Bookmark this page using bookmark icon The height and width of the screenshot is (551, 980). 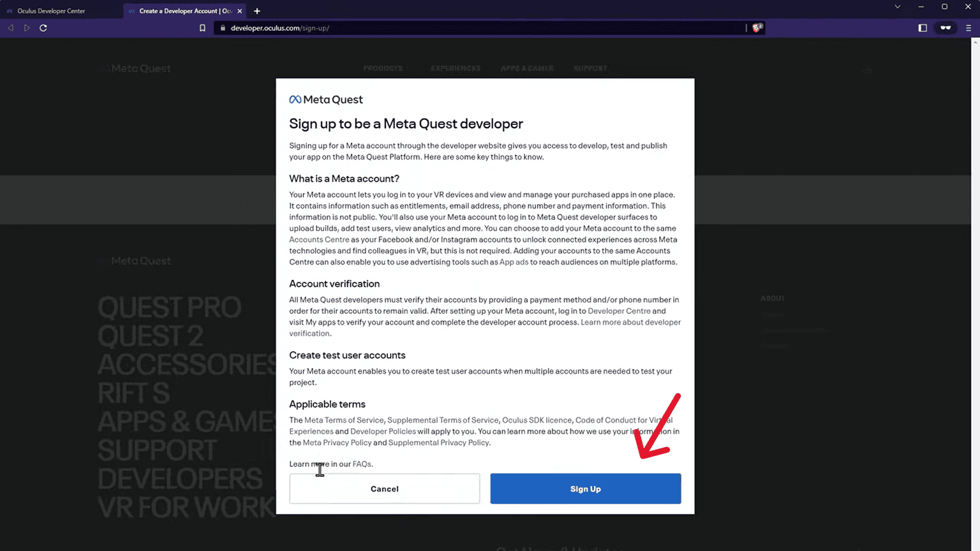(202, 28)
